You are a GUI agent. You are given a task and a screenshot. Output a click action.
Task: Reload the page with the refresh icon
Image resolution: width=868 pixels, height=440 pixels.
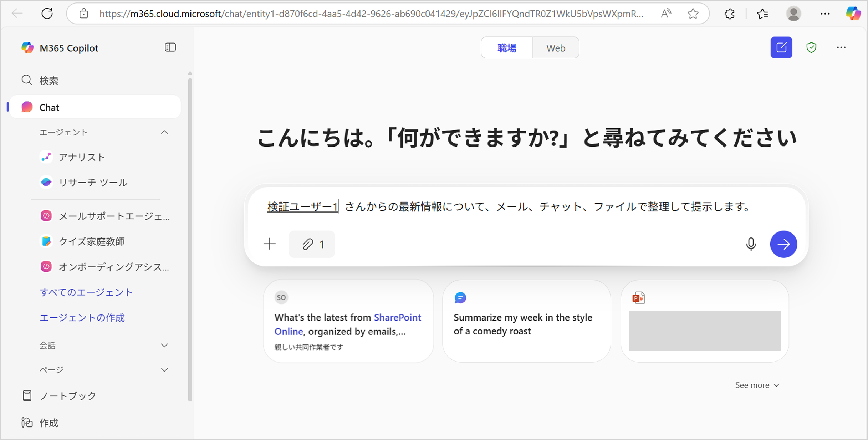47,14
